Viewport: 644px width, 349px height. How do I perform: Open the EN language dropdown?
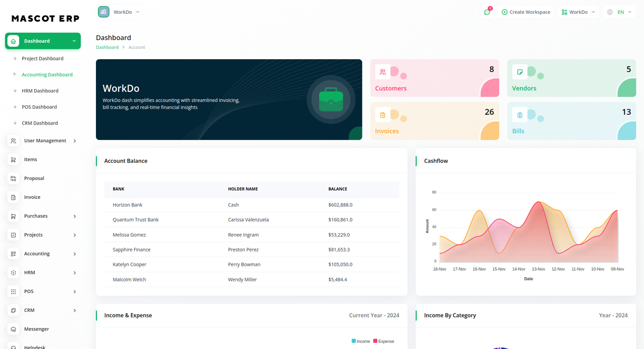(620, 12)
